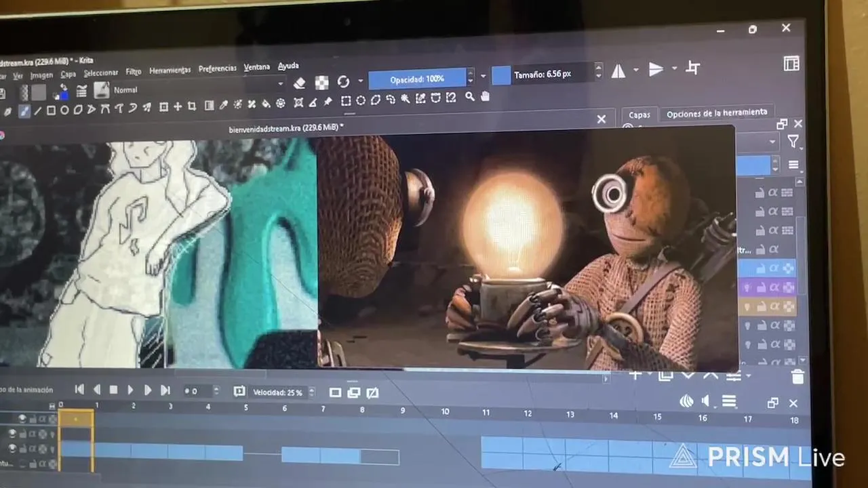
Task: Toggle Horizontal Mirror tool
Action: coord(618,70)
